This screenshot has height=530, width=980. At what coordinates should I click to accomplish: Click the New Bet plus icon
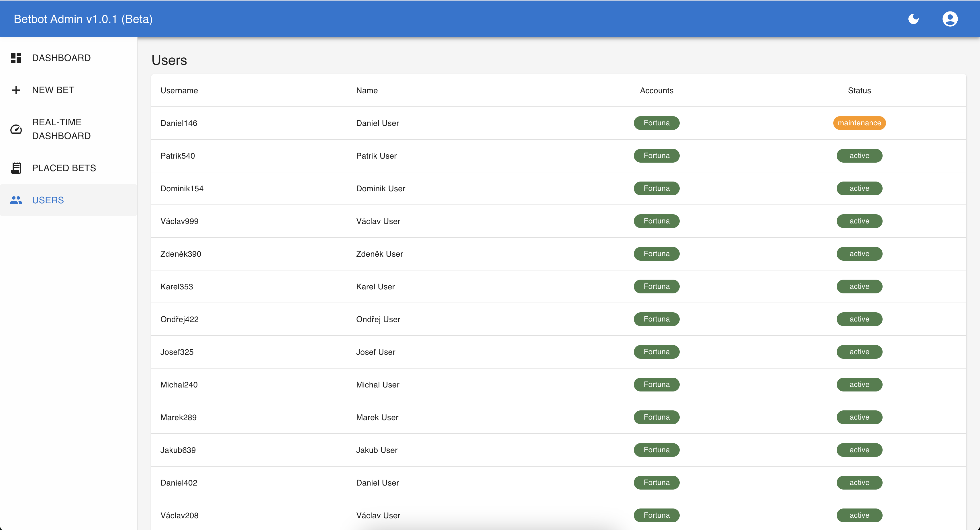click(16, 90)
